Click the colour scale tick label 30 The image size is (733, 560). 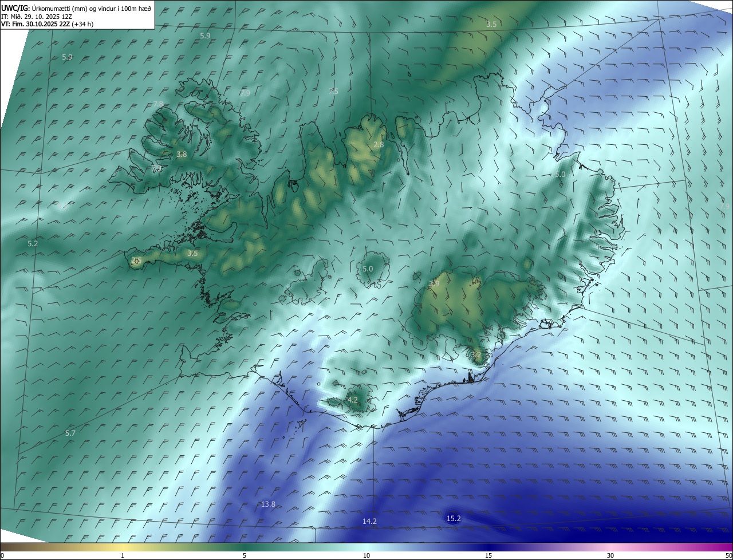610,555
